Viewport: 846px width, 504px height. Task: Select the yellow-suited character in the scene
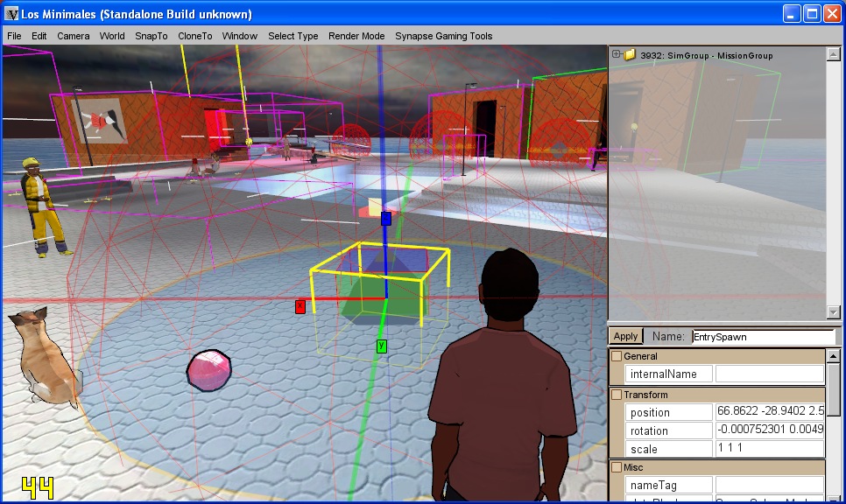[x=42, y=206]
